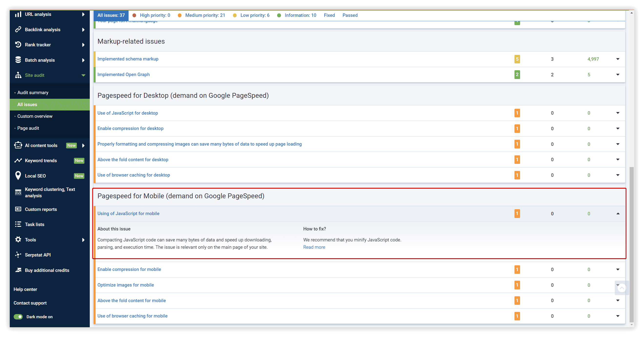Expand Use of browser caching for mobile

coord(618,316)
